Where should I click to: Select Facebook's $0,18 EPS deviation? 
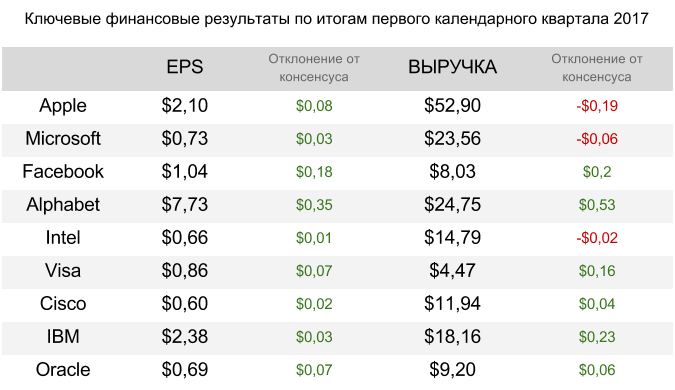pos(314,172)
